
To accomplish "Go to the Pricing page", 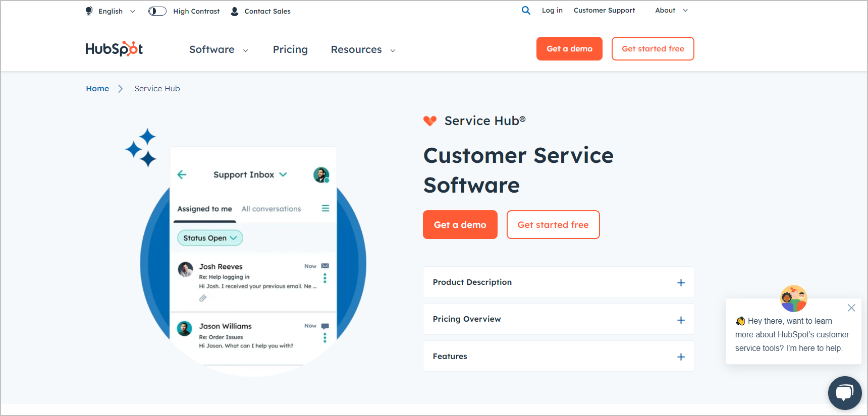I will [x=290, y=49].
